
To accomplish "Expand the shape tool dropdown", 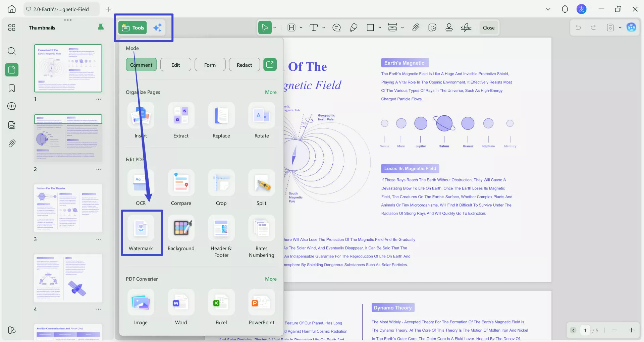I will pos(380,28).
